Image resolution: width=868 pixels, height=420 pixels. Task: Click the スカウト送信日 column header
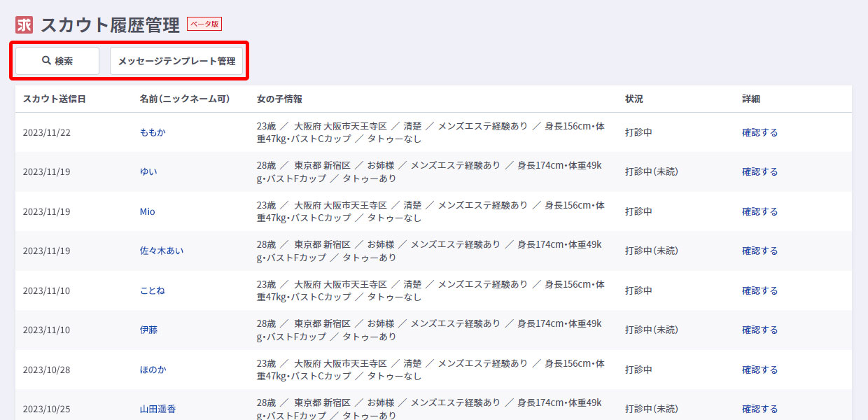click(x=55, y=99)
